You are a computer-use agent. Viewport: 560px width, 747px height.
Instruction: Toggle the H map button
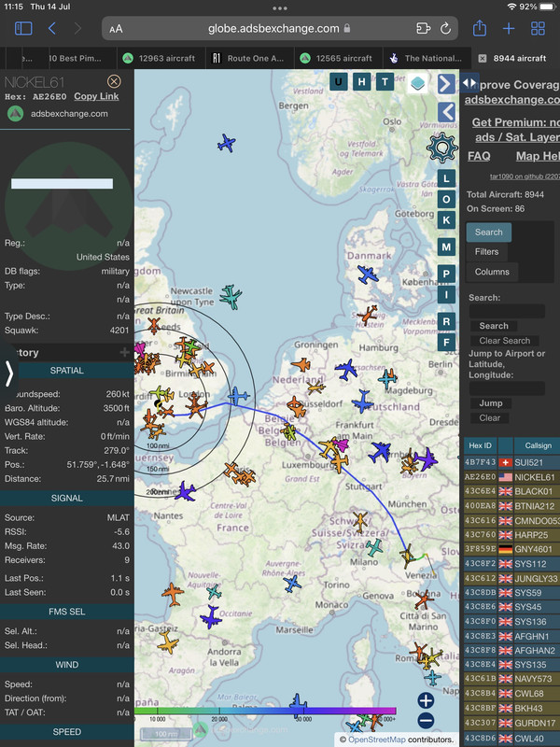point(361,81)
